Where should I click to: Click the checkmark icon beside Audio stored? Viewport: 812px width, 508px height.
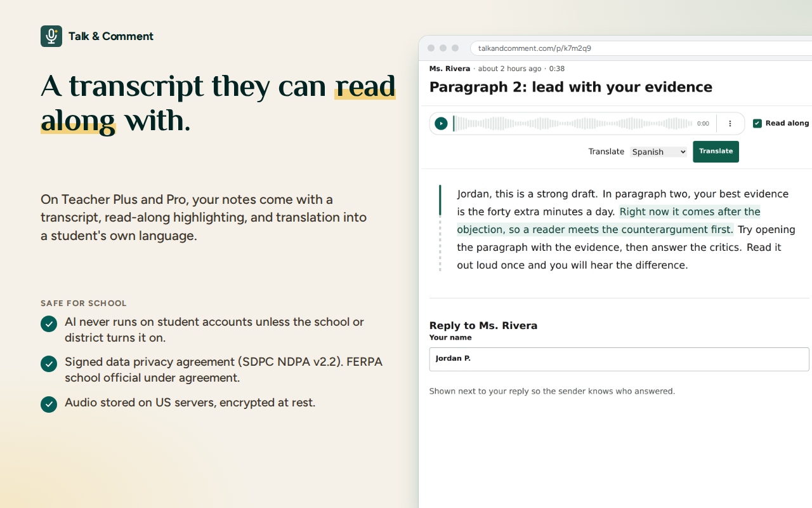click(49, 404)
